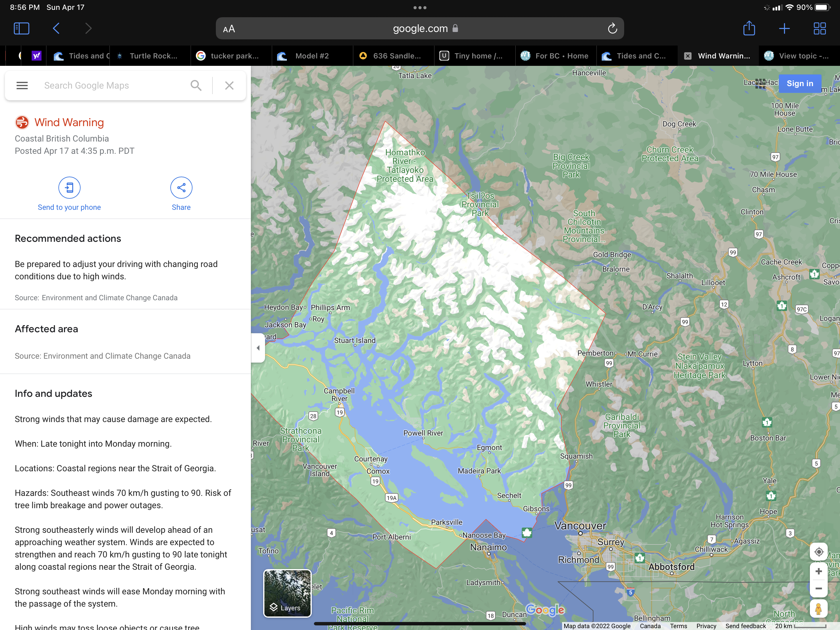Click the Powell River label on the map
Image resolution: width=840 pixels, height=630 pixels.
pos(423,433)
